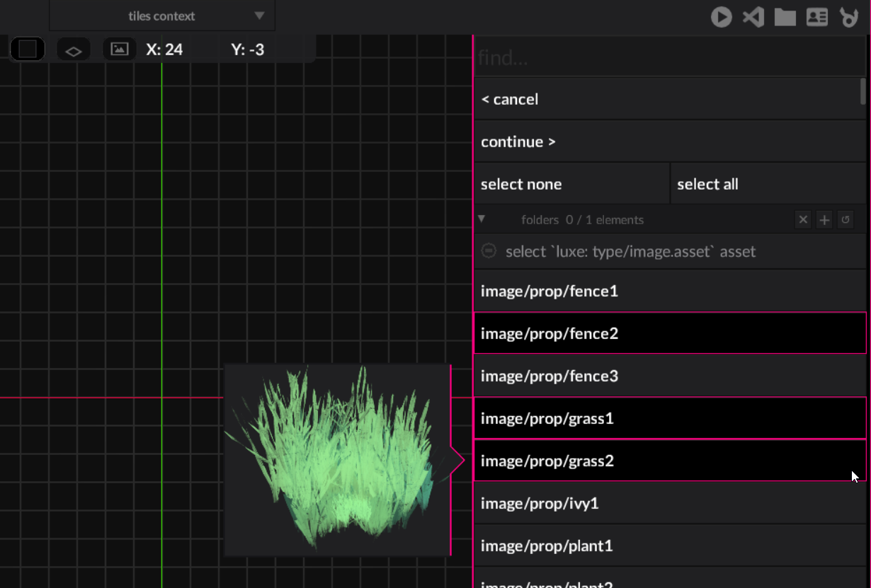Collapse the folders section triangle
The width and height of the screenshot is (871, 588).
tap(482, 219)
